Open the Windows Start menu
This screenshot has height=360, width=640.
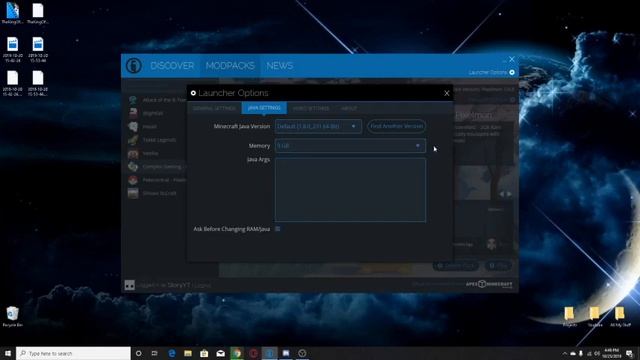click(x=8, y=353)
